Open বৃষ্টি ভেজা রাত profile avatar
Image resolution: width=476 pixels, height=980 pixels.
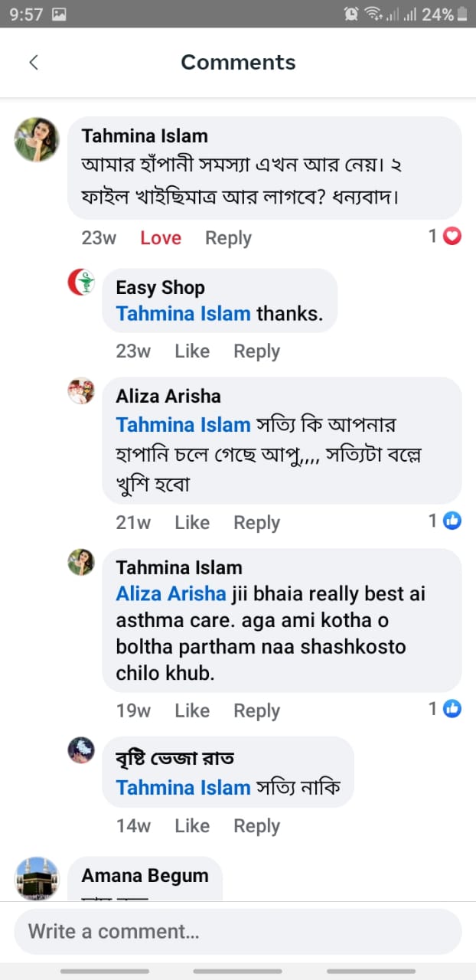click(x=81, y=750)
